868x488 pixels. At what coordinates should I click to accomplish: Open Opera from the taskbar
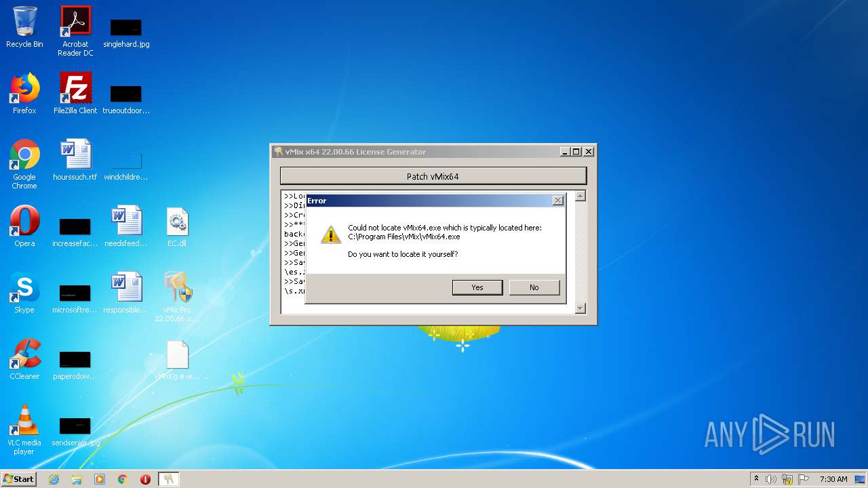(145, 479)
